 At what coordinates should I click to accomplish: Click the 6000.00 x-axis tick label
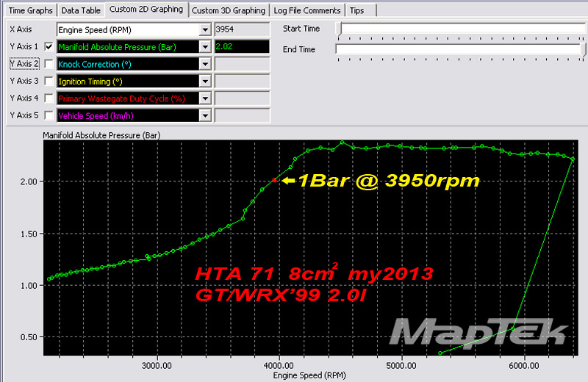524,366
